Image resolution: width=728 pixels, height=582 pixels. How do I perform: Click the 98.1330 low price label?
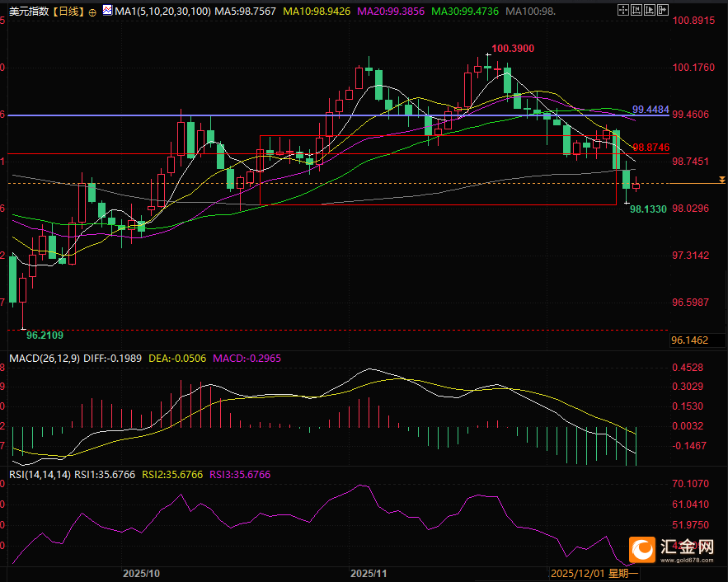648,210
